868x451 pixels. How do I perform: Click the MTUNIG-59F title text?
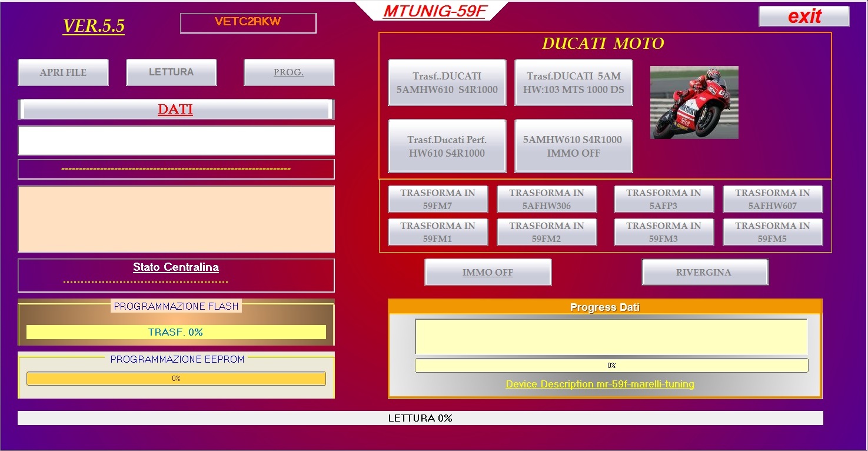pos(435,11)
